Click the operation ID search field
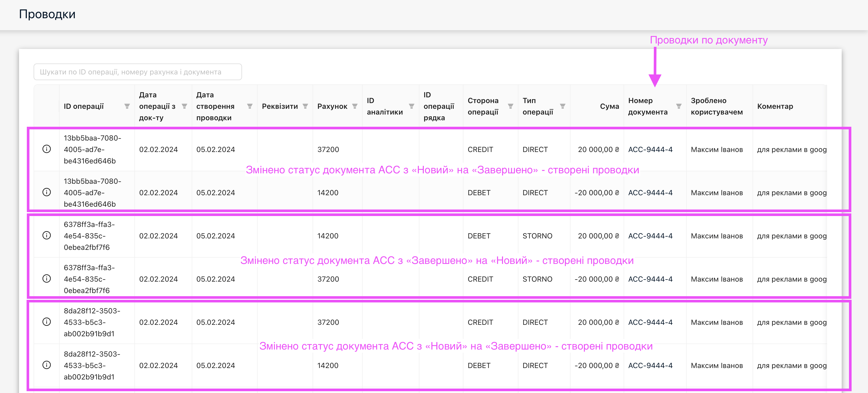This screenshot has width=868, height=393. pyautogui.click(x=138, y=72)
